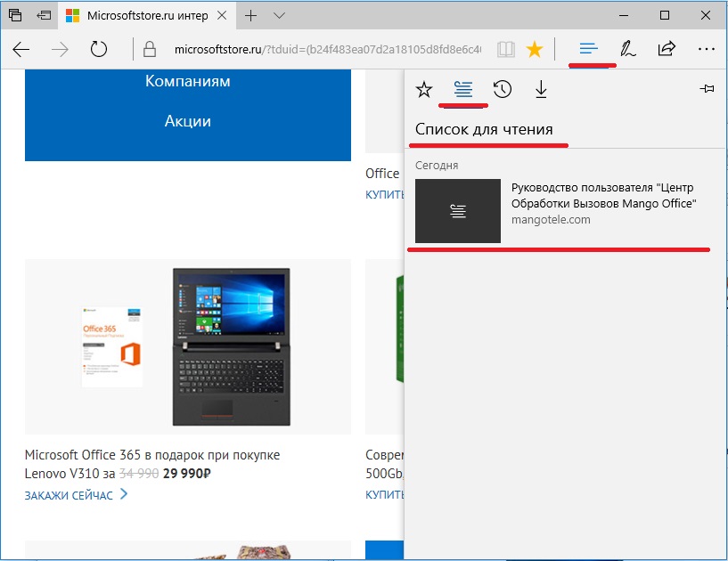Click the Share icon in toolbar
This screenshot has height=561, width=728.
click(x=667, y=49)
